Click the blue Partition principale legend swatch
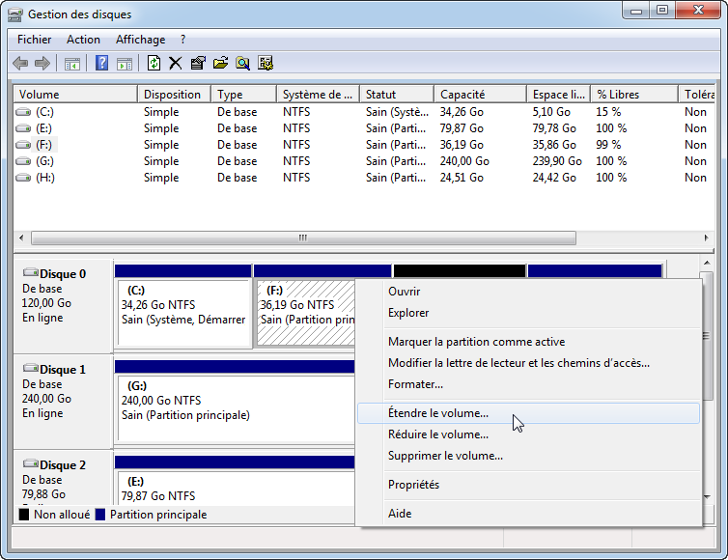Viewport: 728px width, 560px height. [x=99, y=515]
